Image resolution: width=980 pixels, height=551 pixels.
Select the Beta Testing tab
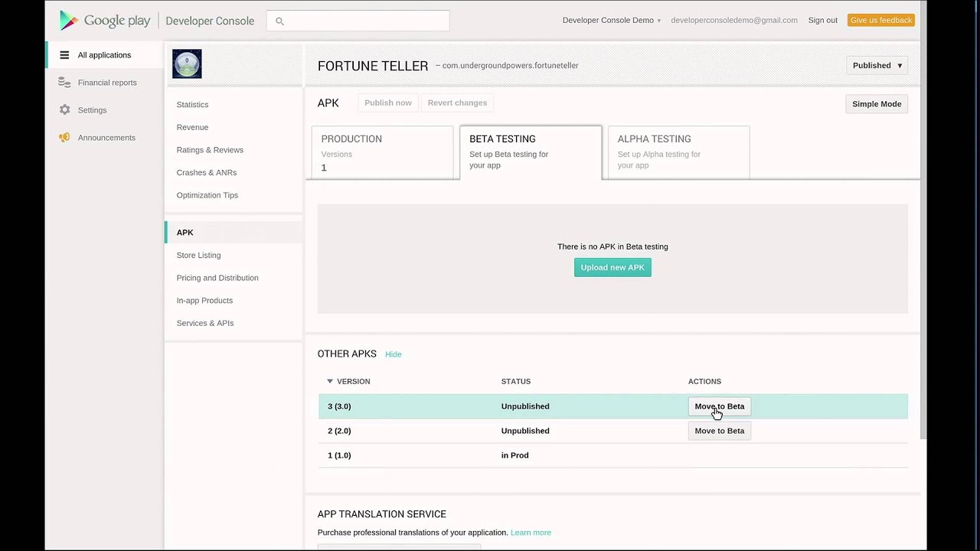(x=531, y=153)
